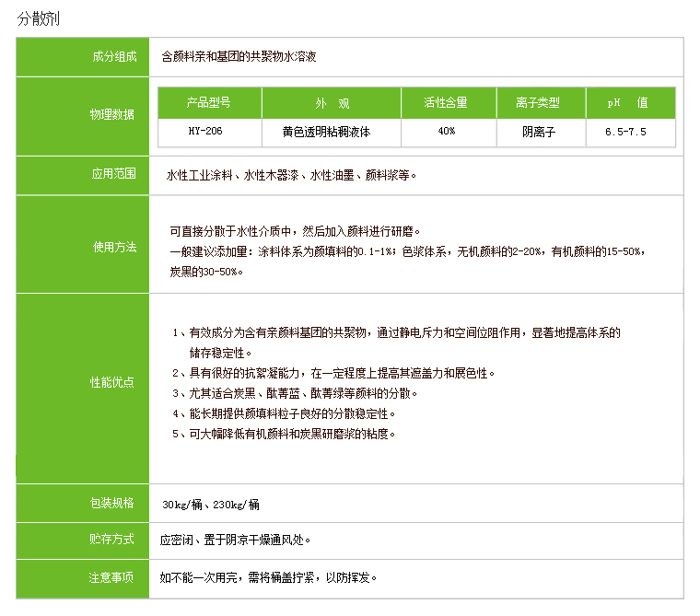The image size is (700, 616).
Task: Click advantage 3 about 炭黑、酞菁蓝、酞菁绿
Action: (295, 393)
